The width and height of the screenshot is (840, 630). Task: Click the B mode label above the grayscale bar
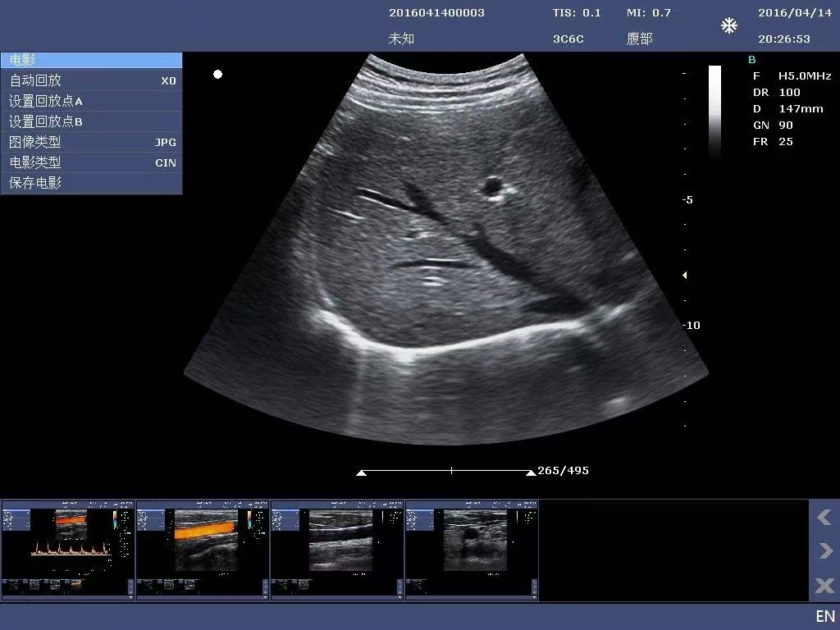point(751,59)
